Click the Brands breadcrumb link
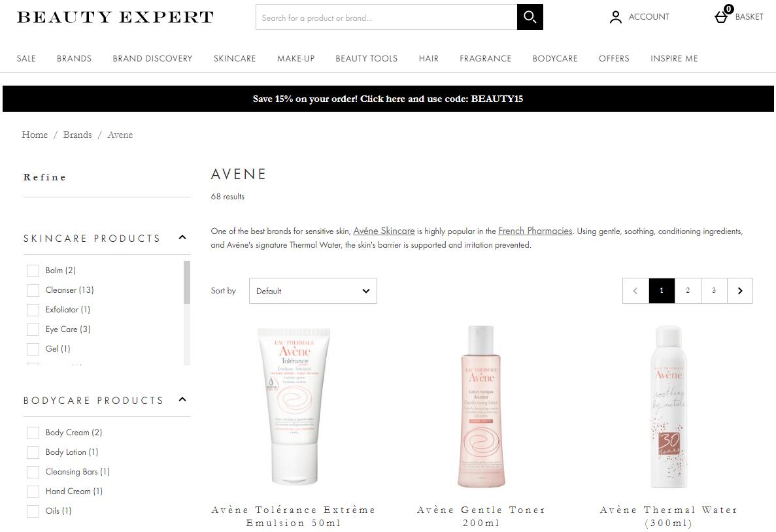This screenshot has width=776, height=532. coord(77,135)
